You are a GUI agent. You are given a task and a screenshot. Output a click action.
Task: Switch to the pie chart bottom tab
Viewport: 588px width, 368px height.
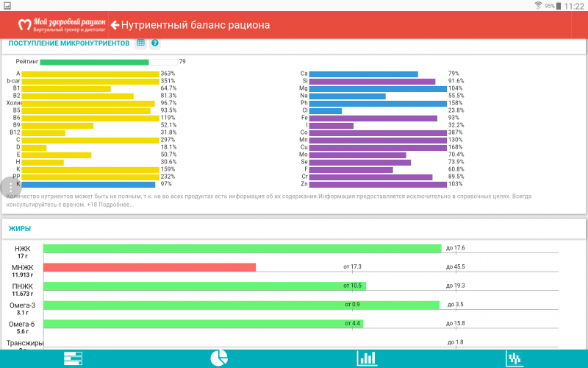(x=219, y=358)
